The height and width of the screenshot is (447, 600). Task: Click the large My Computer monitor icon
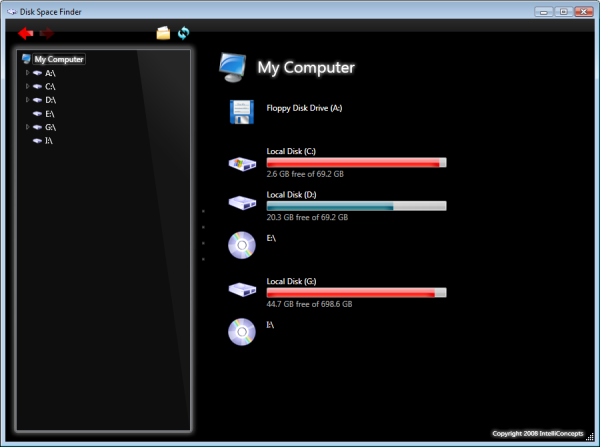[x=233, y=67]
